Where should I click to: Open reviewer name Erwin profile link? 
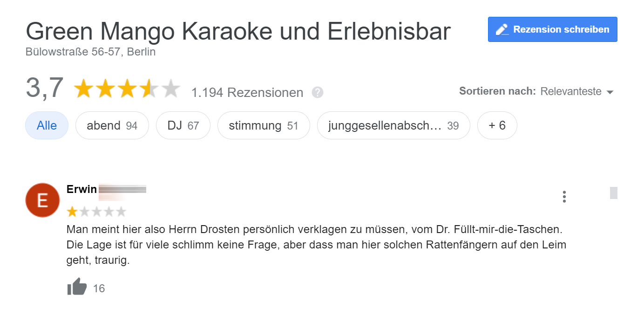[x=82, y=189]
